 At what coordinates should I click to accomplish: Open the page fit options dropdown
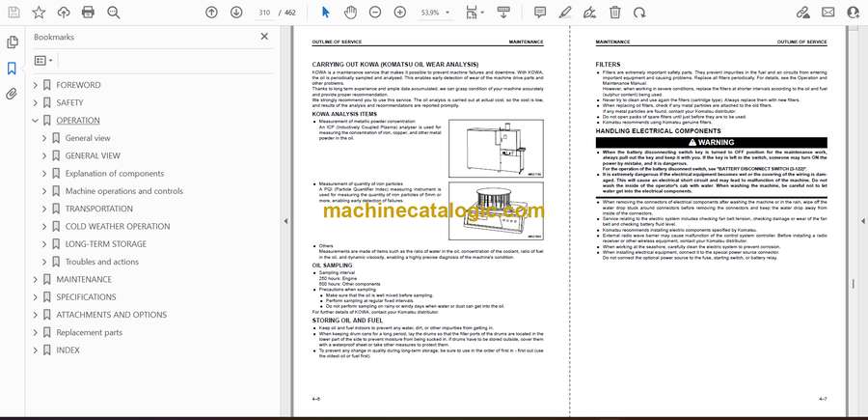(475, 13)
